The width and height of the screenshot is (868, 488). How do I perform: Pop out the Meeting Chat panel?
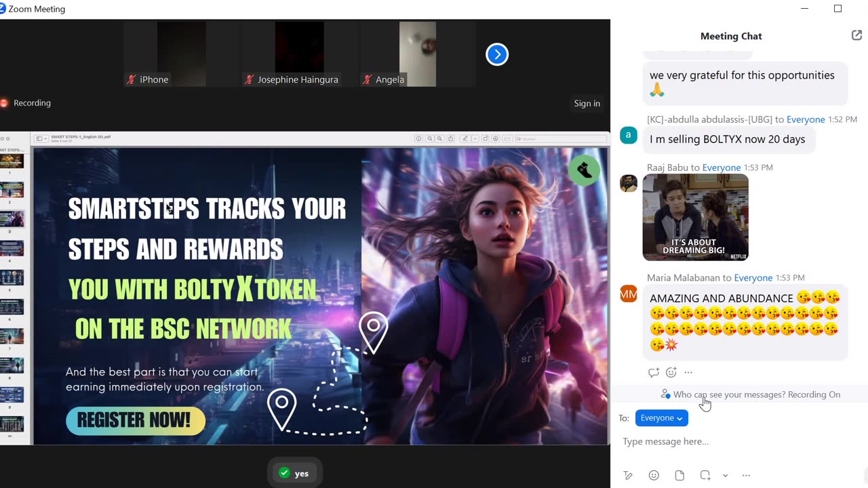pos(856,36)
